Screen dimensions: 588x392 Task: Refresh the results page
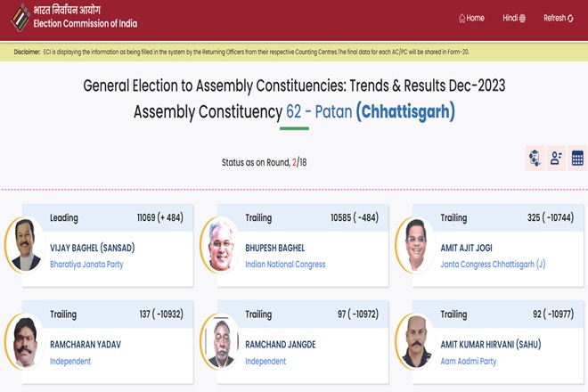(x=558, y=18)
